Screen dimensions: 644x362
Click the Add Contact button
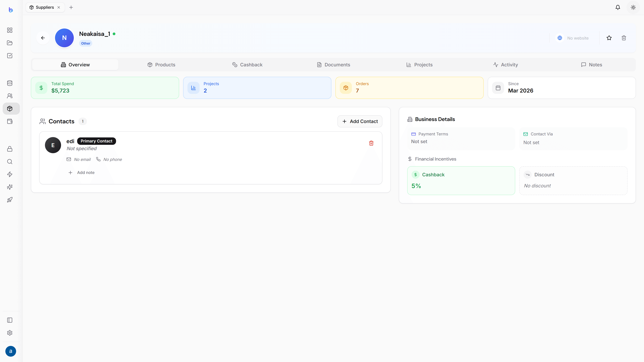[x=360, y=121]
